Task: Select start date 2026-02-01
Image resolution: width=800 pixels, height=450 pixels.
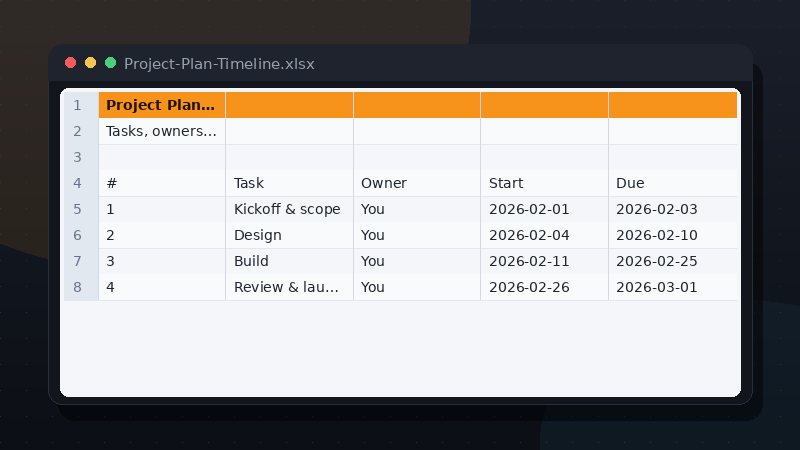Action: 544,209
